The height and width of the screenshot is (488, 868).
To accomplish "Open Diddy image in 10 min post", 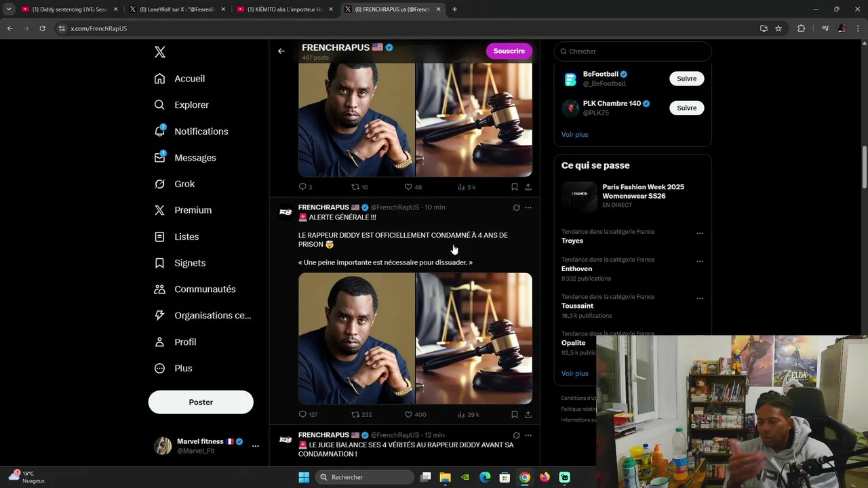I will (x=357, y=339).
